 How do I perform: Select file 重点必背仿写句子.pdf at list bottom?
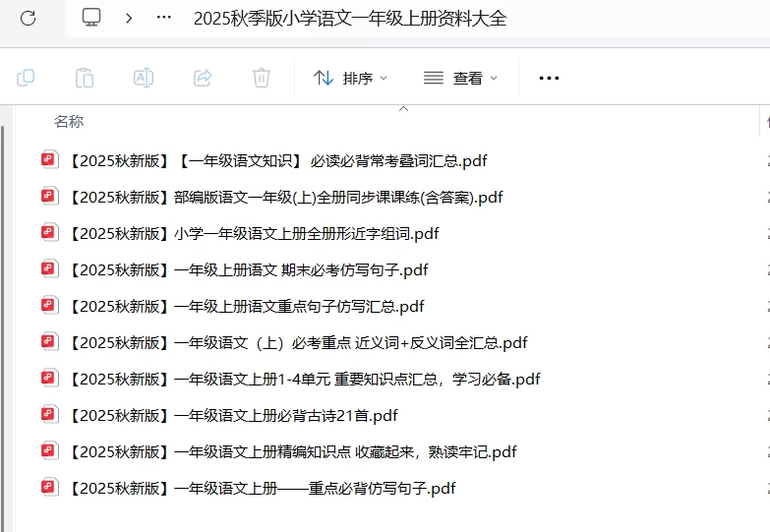pyautogui.click(x=263, y=488)
